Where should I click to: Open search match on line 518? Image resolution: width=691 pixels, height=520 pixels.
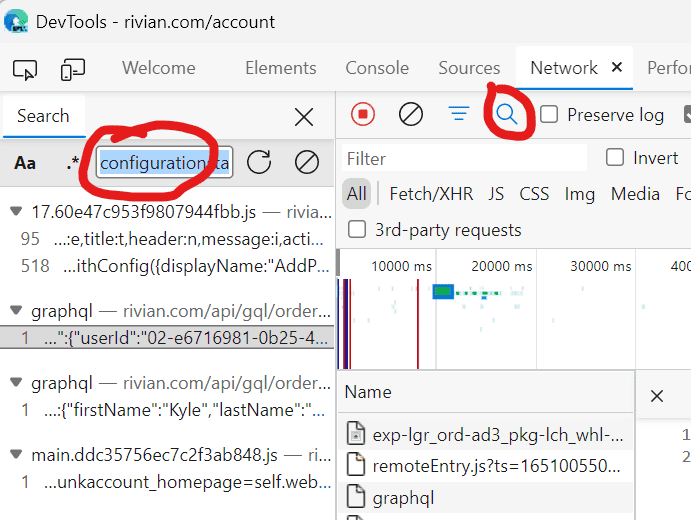click(x=167, y=266)
